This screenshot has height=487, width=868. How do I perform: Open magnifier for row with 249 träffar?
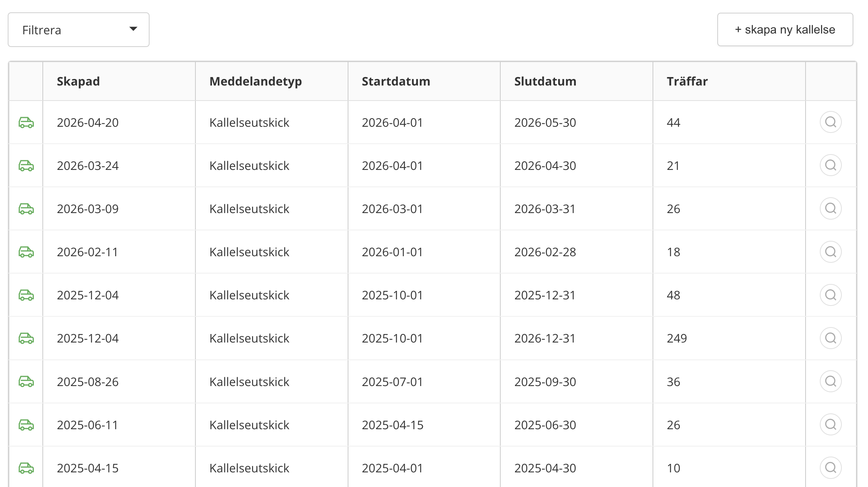[x=830, y=338]
